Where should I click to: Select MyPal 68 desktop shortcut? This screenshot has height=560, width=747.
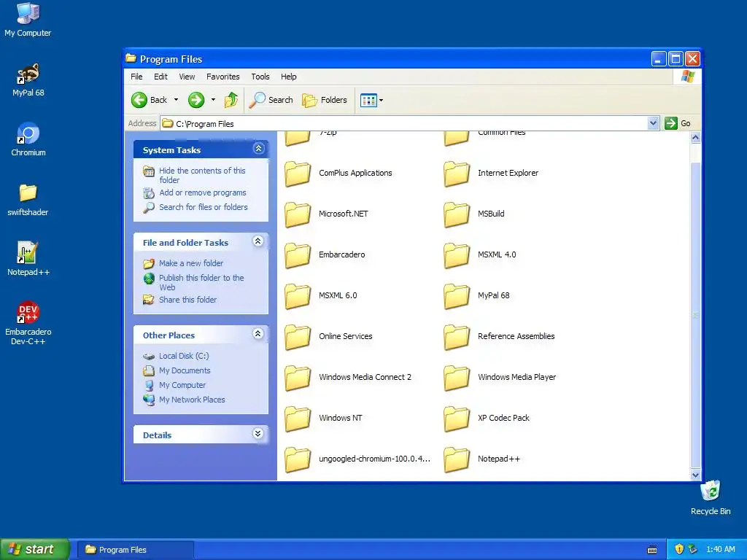tap(28, 80)
